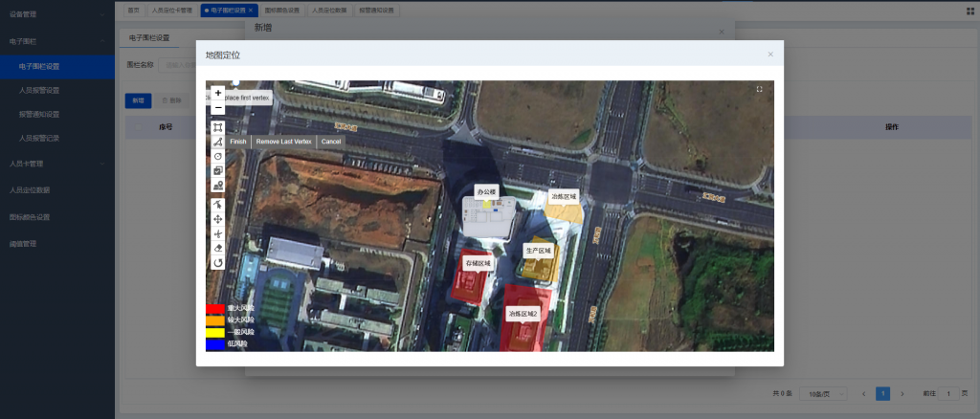Image resolution: width=980 pixels, height=419 pixels.
Task: Close the 地图定位 dialog
Action: coord(770,55)
